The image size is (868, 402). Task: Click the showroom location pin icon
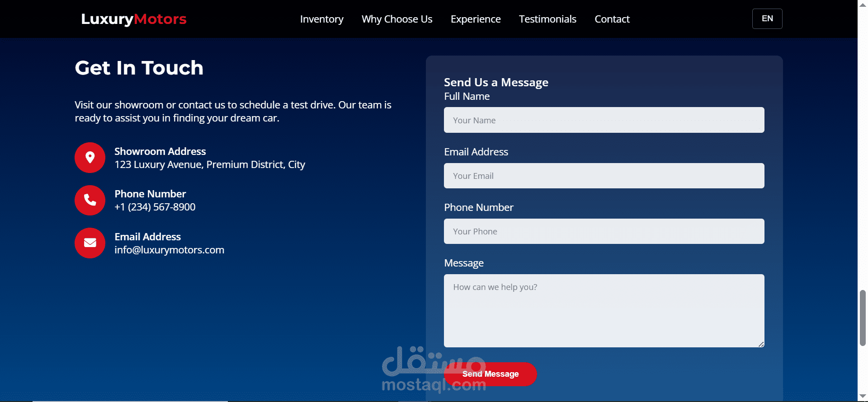pos(90,158)
